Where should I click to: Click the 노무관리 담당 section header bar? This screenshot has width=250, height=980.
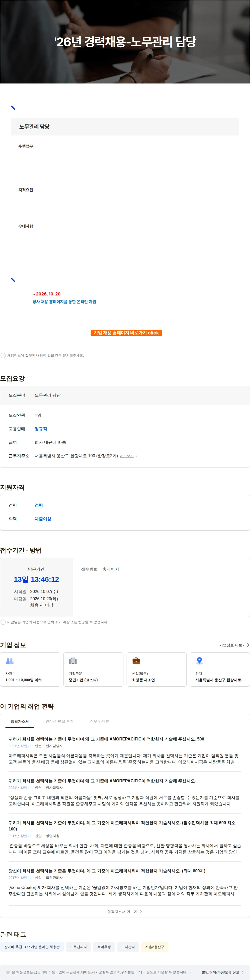(x=125, y=127)
